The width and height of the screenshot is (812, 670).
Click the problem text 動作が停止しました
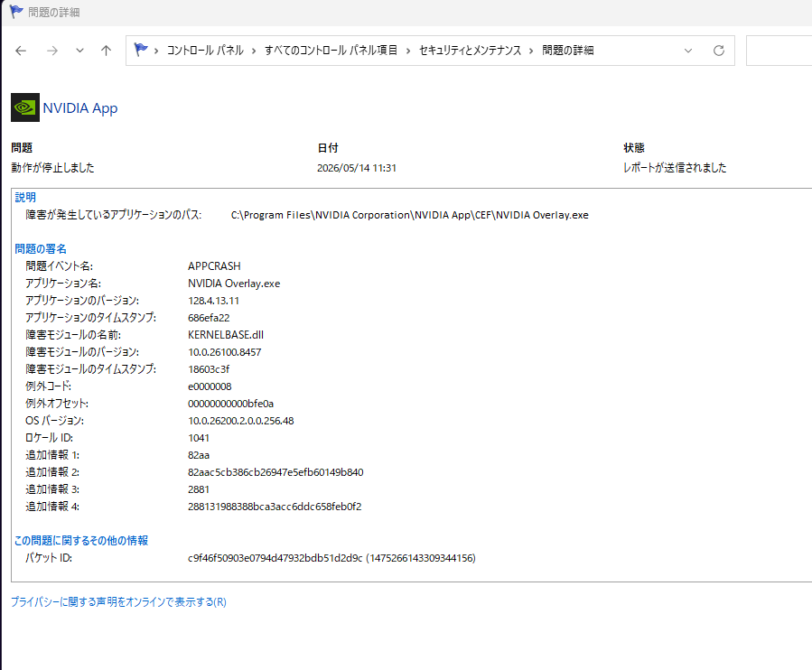click(52, 168)
